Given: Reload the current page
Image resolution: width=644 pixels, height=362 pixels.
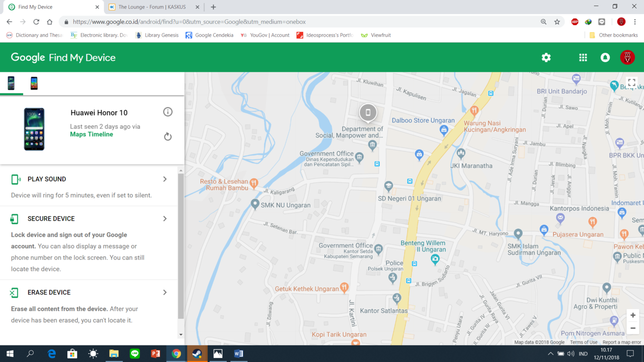Looking at the screenshot, I should (x=36, y=22).
